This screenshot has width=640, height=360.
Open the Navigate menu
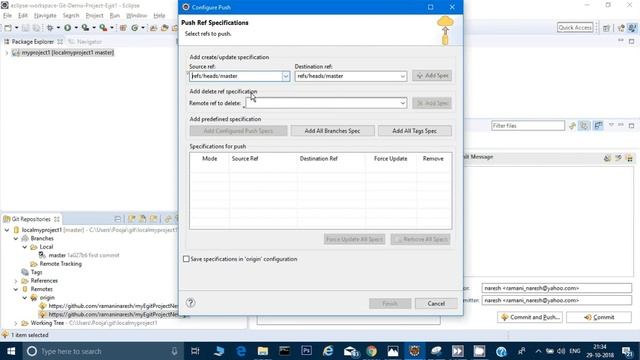click(45, 16)
